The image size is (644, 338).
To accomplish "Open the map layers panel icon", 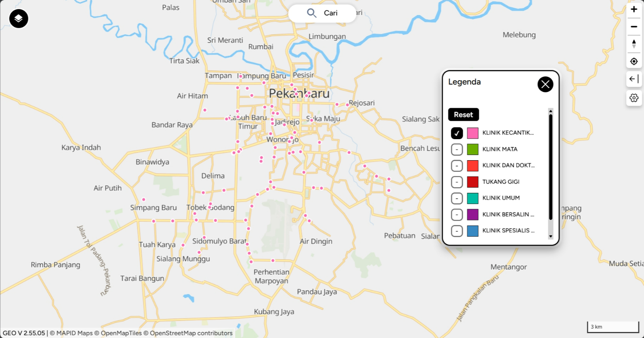I will (18, 19).
